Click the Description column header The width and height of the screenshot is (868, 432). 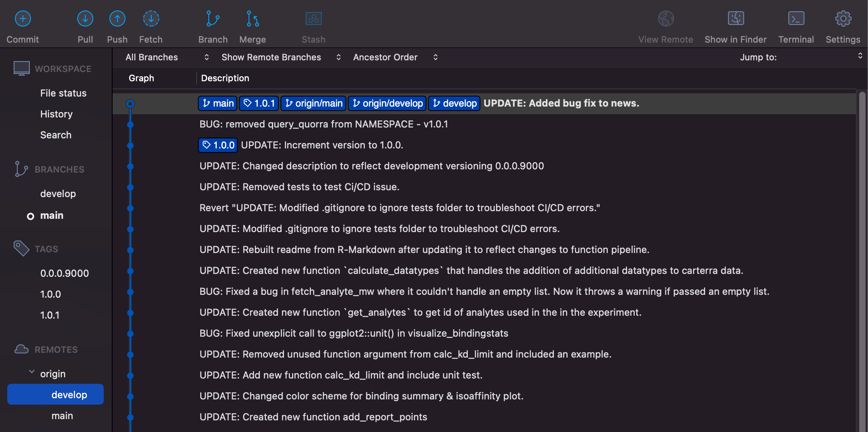225,78
